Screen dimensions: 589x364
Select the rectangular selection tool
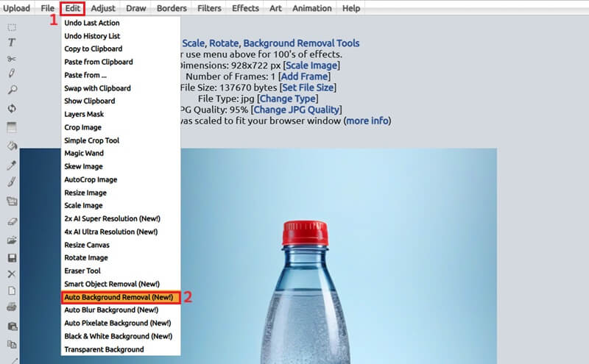coord(12,27)
